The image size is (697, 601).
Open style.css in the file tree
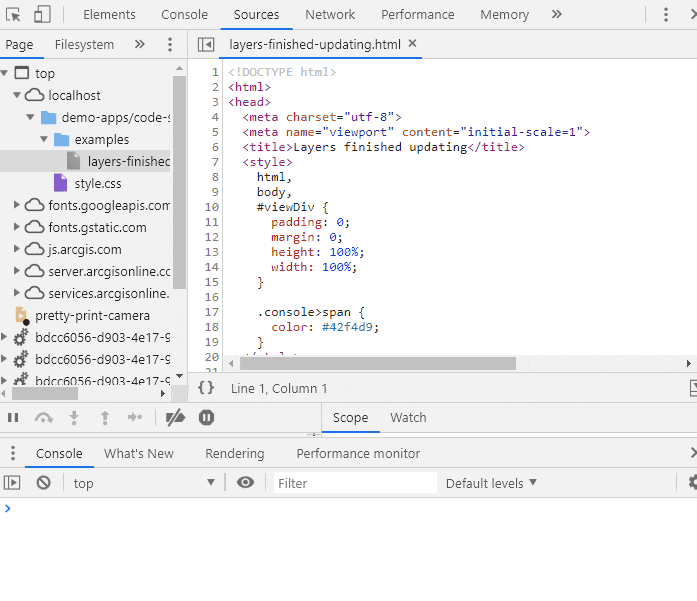coord(98,184)
